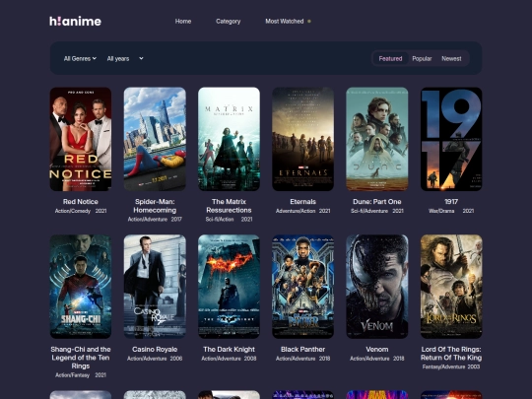
Task: Click the Venom title link
Action: click(x=377, y=349)
